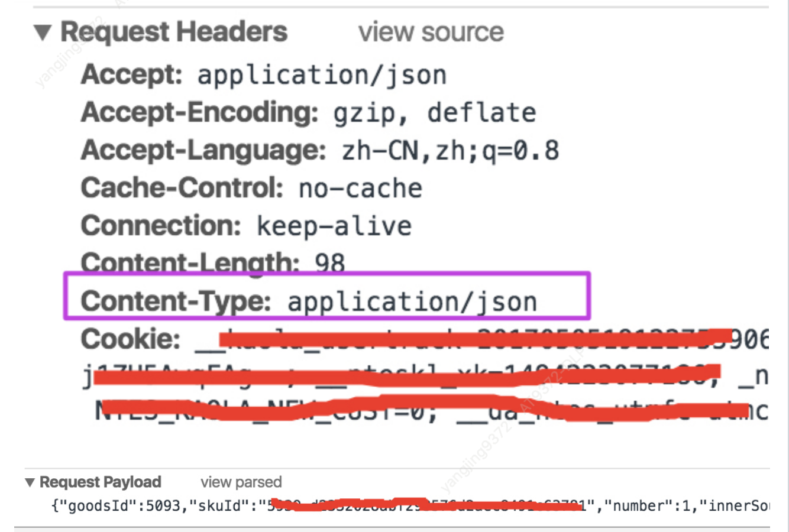Click the Content-Type application/json value
This screenshot has width=789, height=532.
tap(412, 302)
